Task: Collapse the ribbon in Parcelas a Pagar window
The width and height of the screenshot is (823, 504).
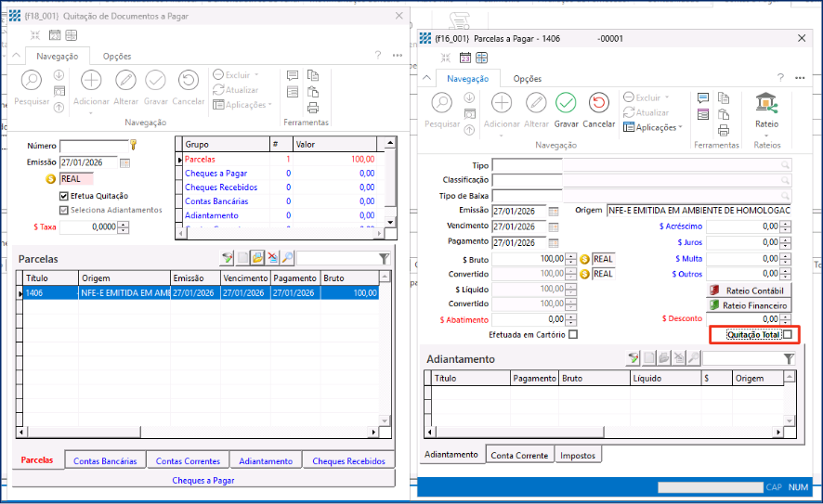Action: click(x=425, y=80)
